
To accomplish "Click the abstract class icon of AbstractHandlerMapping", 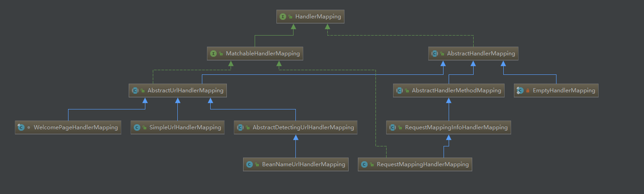I will click(x=435, y=54).
